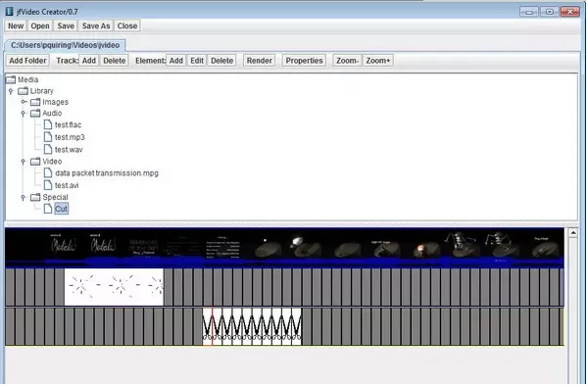Save the project with Save button
Screen dimensions: 588x387
(x=66, y=25)
